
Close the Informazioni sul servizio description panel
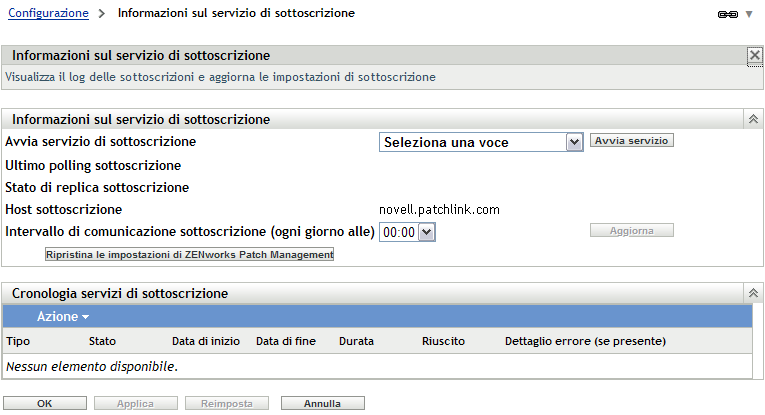tap(754, 56)
